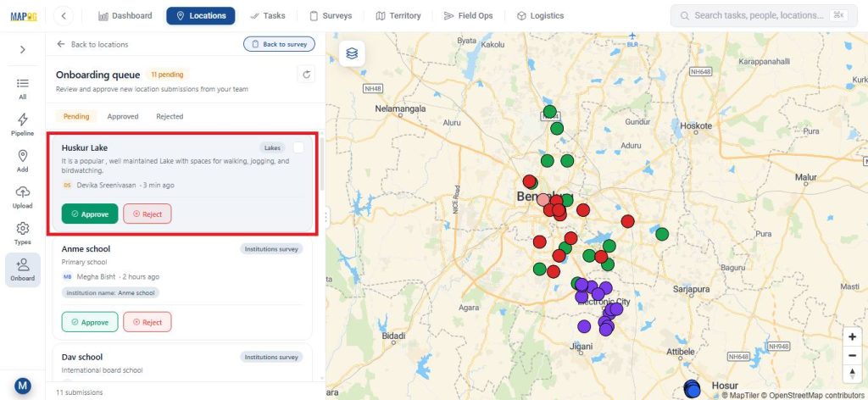868x400 pixels.
Task: Zoom out on the map
Action: click(x=852, y=354)
